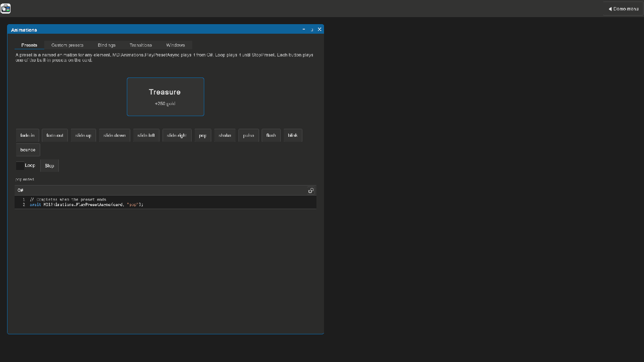The height and width of the screenshot is (362, 644).
Task: Switch to the Custom presets tab
Action: pyautogui.click(x=67, y=45)
